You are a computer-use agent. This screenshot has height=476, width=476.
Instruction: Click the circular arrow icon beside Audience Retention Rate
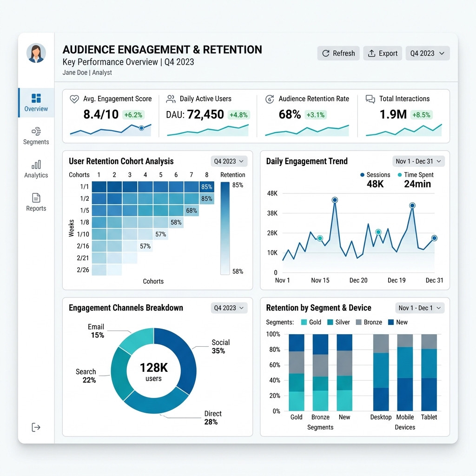270,99
